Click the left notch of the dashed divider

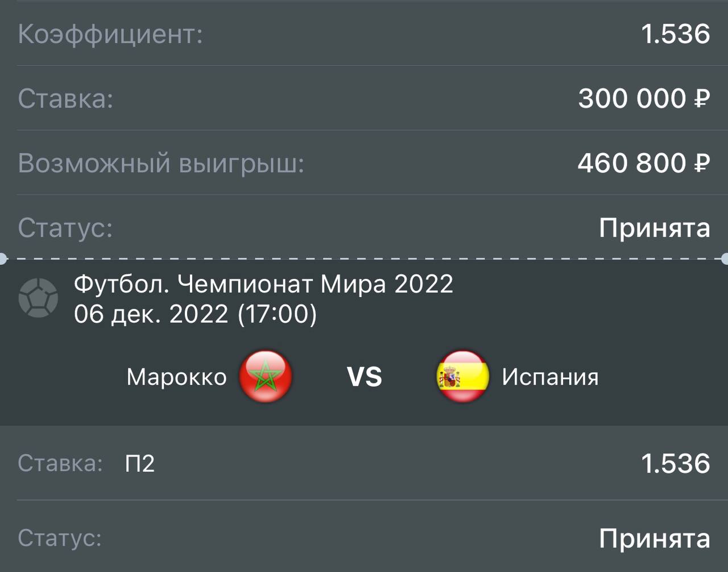(x=2, y=259)
